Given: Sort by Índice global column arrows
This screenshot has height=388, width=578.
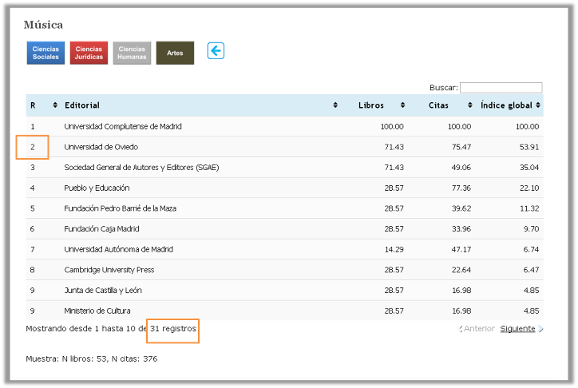Looking at the screenshot, I should [538, 105].
